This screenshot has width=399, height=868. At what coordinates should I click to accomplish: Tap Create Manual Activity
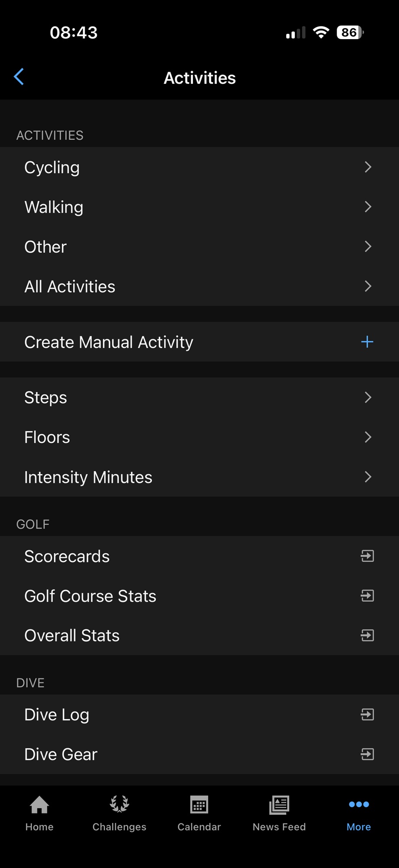pos(109,342)
